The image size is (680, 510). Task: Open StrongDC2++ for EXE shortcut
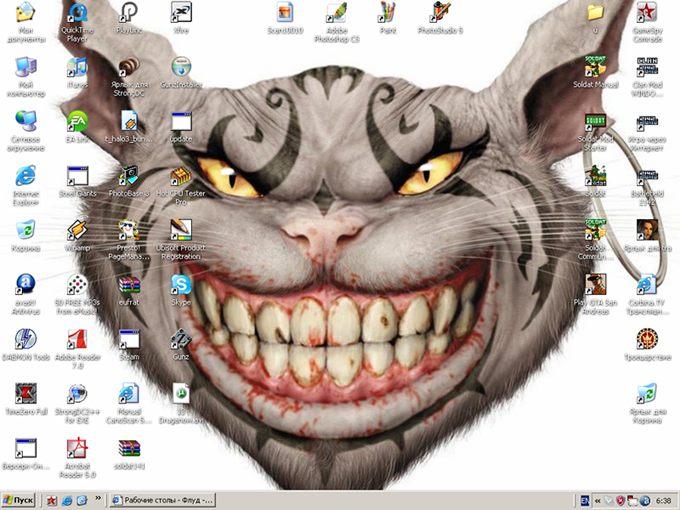(x=77, y=394)
